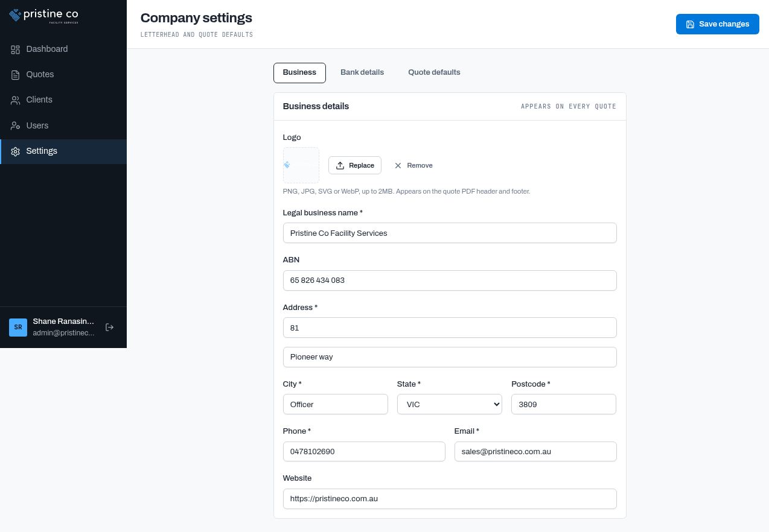Click the PNG, JPG, SVG help text

pos(406,191)
